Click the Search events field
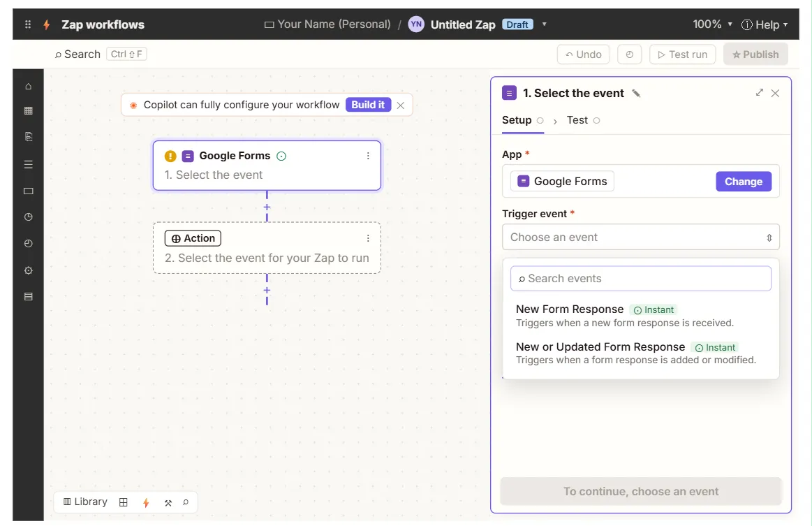 640,278
